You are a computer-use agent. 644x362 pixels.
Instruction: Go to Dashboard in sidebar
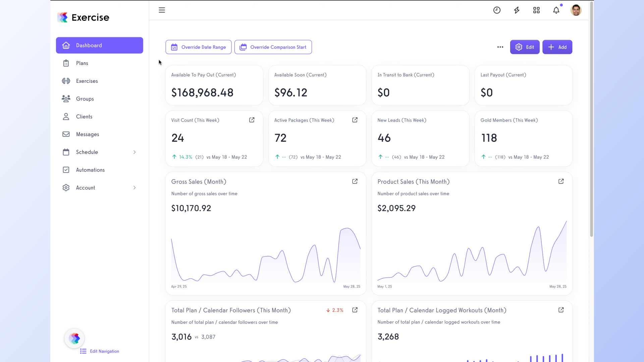100,45
